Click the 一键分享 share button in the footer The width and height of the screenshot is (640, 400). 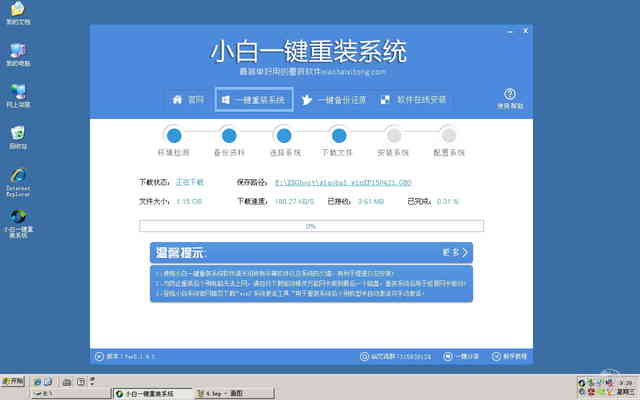tap(461, 356)
